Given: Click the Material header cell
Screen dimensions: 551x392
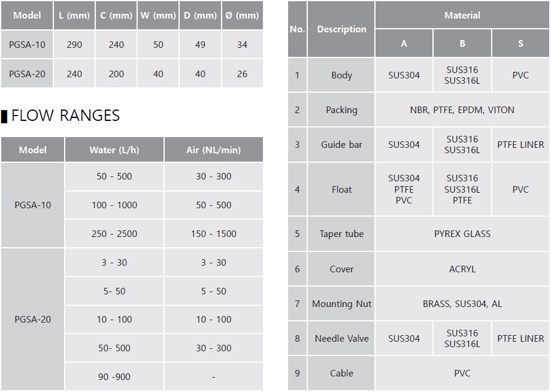Looking at the screenshot, I should [462, 16].
